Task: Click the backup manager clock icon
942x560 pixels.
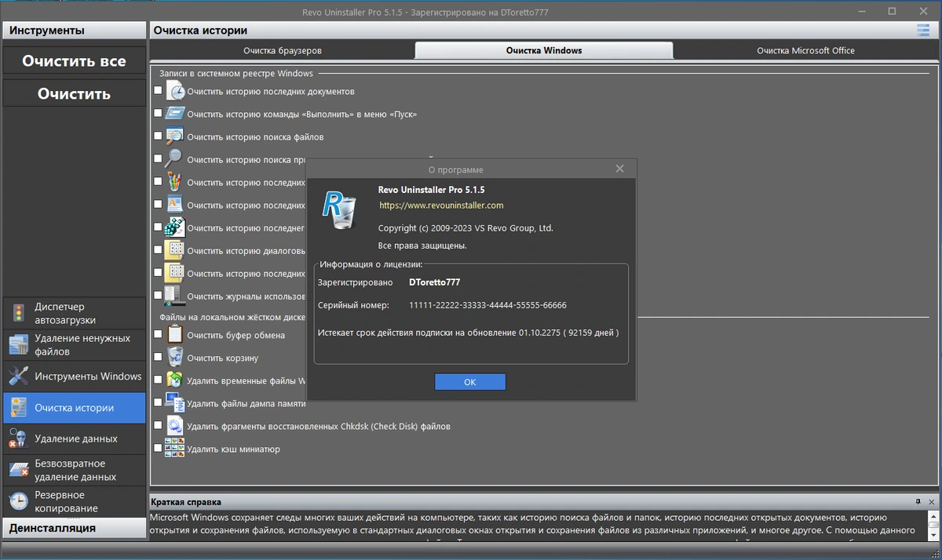Action: 18,501
